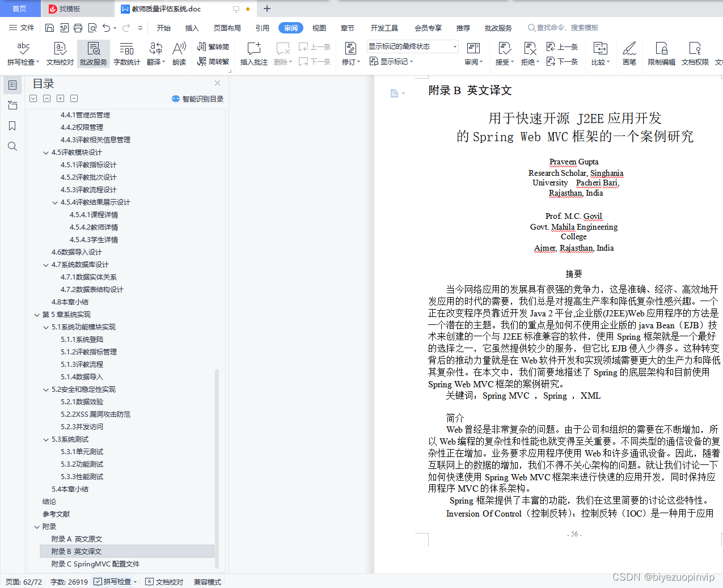Click the outline pane vertical scrollbar
The width and height of the screenshot is (723, 588).
217,468
